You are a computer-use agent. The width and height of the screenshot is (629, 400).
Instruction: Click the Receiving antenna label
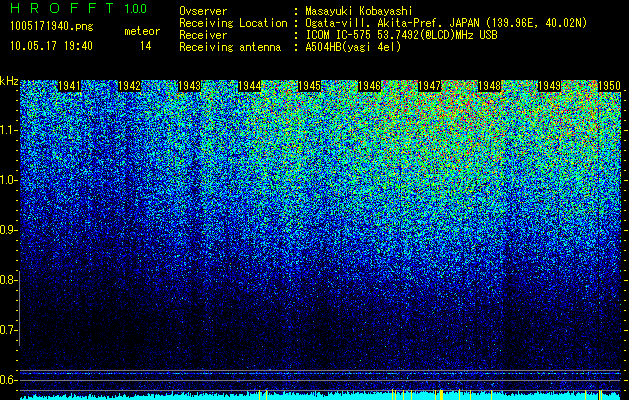(230, 47)
